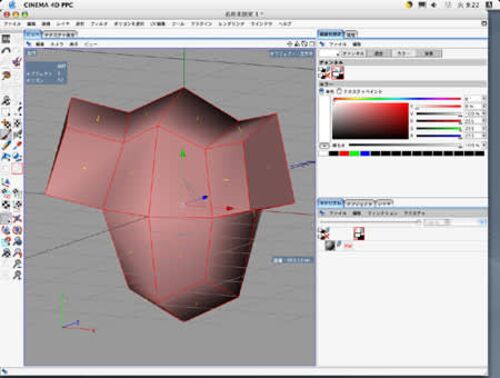Switch to the second viewport tab
Screen dimensions: 500x378
point(60,34)
